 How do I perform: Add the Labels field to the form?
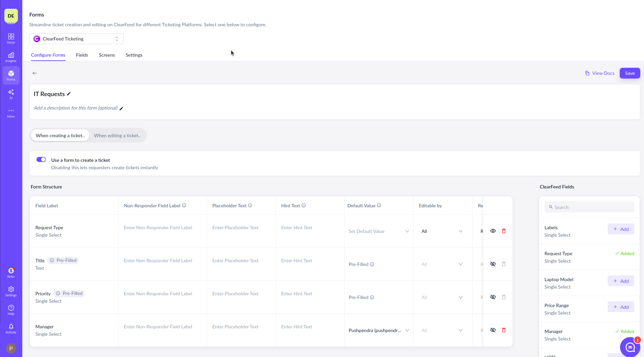pos(620,229)
